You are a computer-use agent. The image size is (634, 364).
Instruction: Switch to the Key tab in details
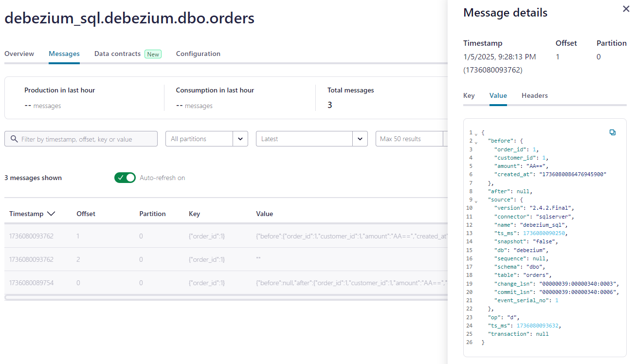click(469, 95)
